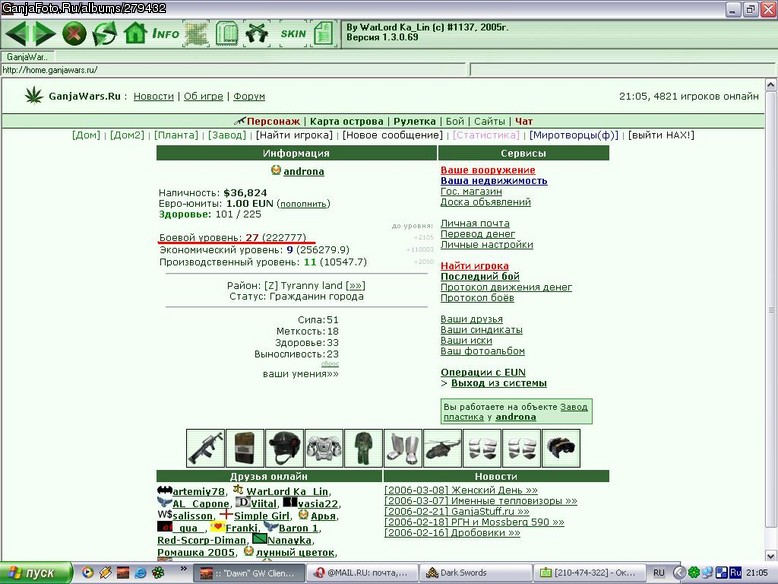
Task: Select the white body armor equipment slot
Action: pos(324,449)
